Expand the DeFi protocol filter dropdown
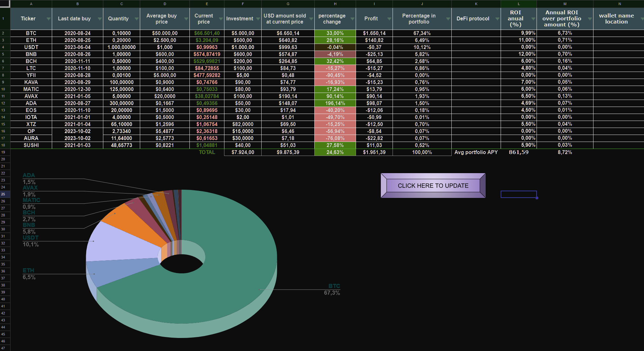The image size is (644, 351). (x=497, y=19)
